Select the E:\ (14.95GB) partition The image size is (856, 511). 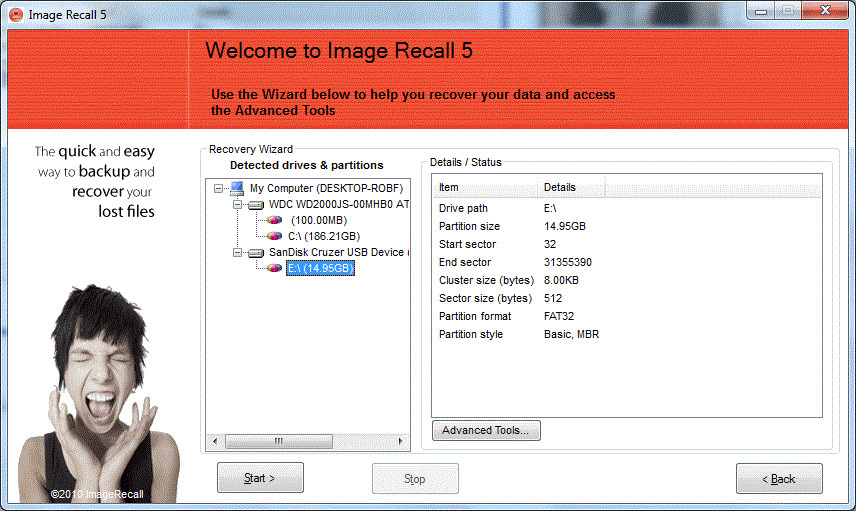pyautogui.click(x=320, y=268)
